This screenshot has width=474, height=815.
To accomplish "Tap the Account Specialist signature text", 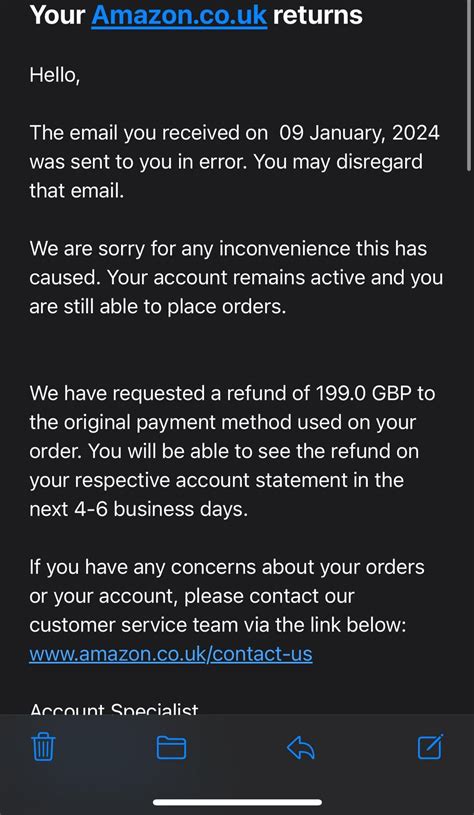I will pyautogui.click(x=114, y=709).
